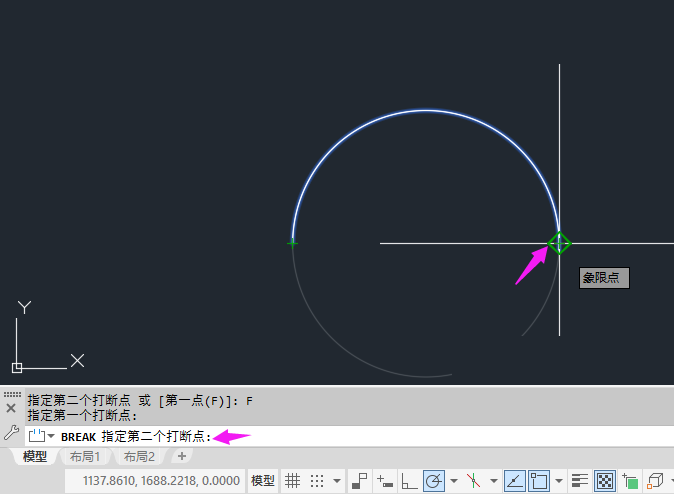Expand polar tracking angle dropdown
Viewport: 674px width, 494px height.
(x=453, y=481)
